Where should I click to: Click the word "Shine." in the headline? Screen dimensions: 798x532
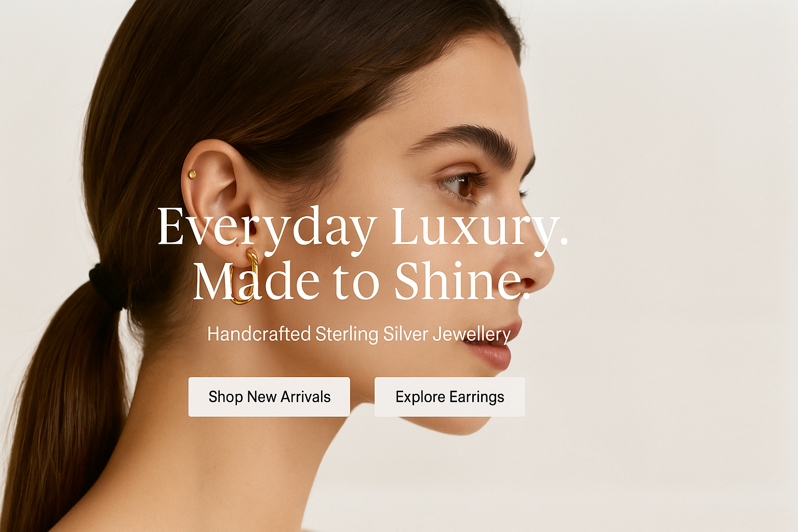tap(462, 281)
